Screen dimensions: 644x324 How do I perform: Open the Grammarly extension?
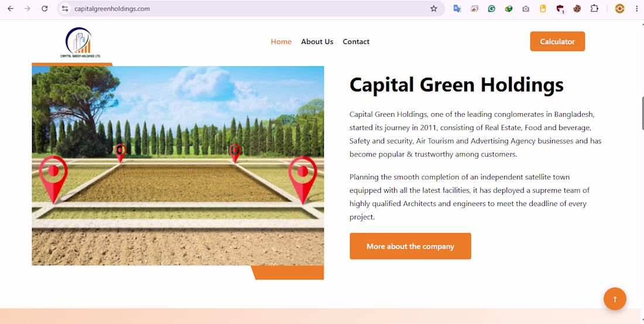point(492,9)
